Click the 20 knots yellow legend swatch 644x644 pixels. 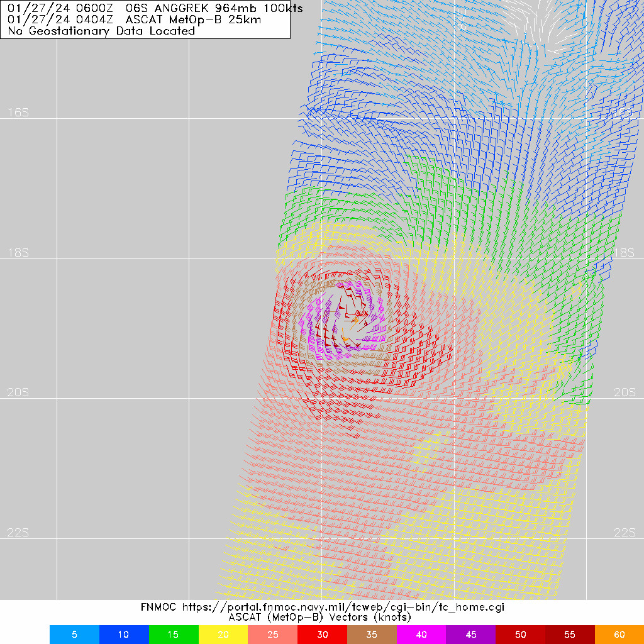point(223,635)
